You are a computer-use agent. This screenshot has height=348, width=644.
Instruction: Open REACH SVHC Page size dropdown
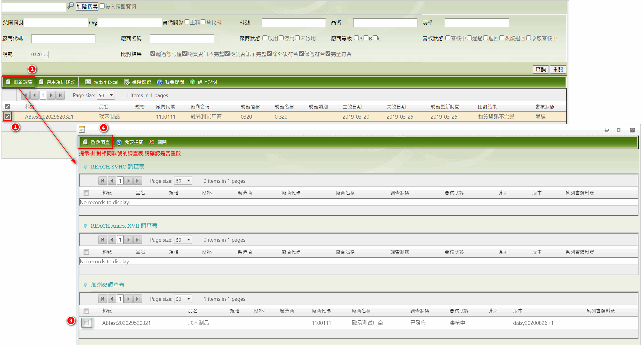coord(183,181)
